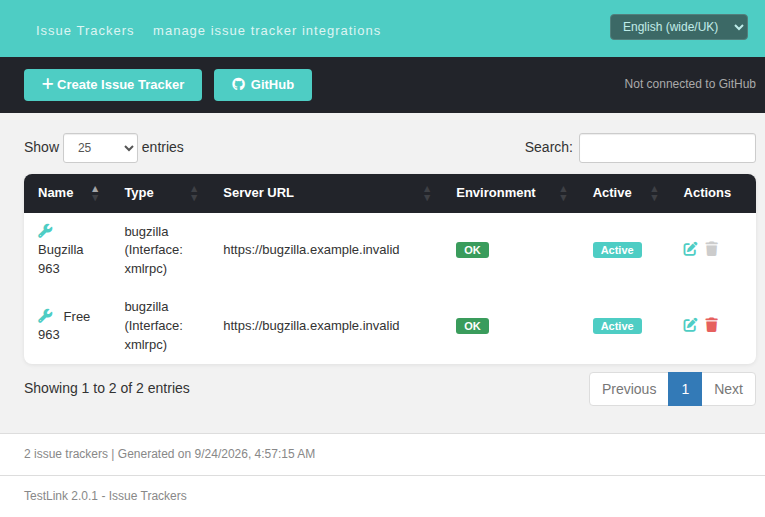The height and width of the screenshot is (517, 765).
Task: Click manage issue tracker integrations subtitle
Action: 267,31
